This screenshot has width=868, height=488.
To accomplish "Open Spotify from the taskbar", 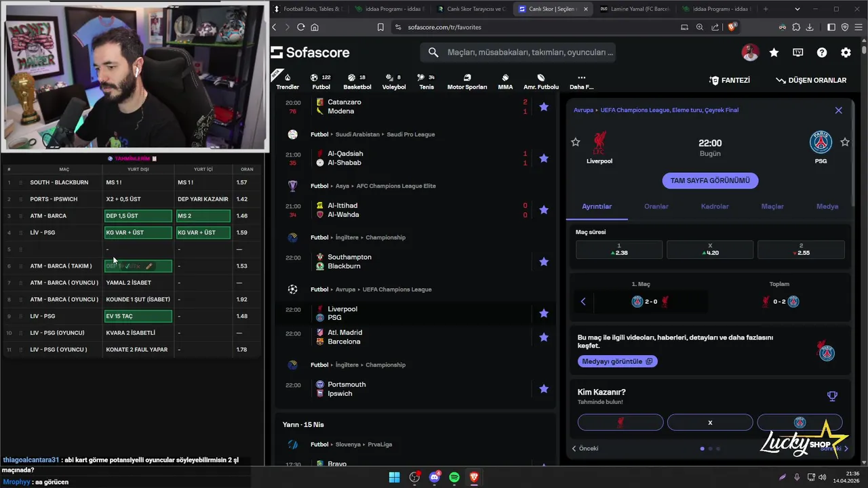I will click(x=454, y=477).
